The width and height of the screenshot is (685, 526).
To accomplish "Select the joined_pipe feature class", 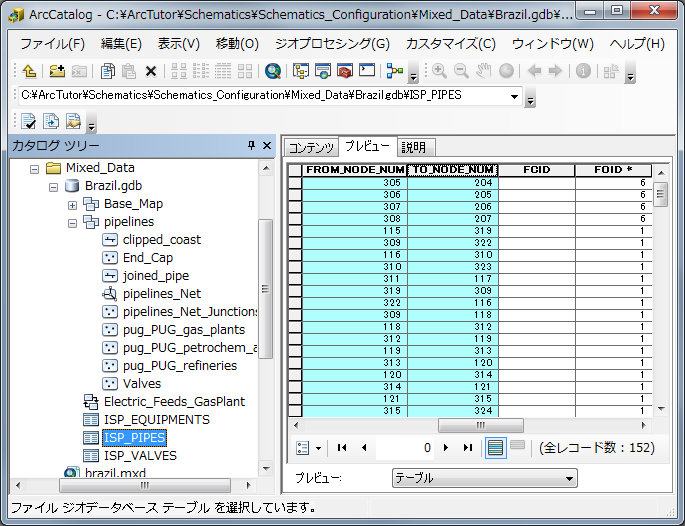I will [156, 276].
